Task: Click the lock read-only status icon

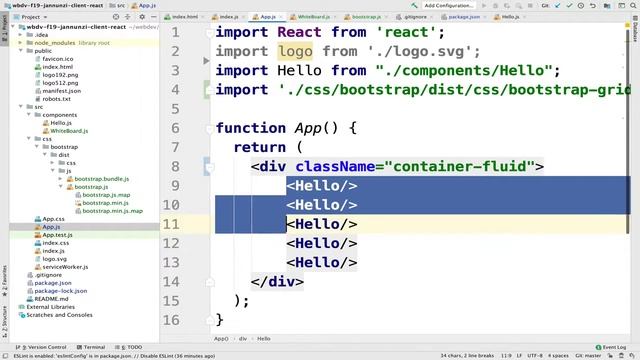Action: click(x=611, y=356)
